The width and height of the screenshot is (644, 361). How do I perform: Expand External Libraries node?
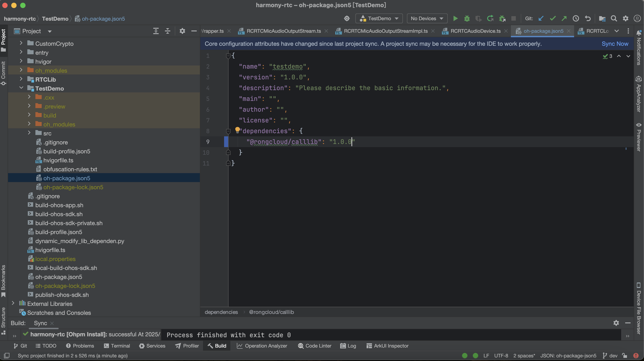pos(13,303)
